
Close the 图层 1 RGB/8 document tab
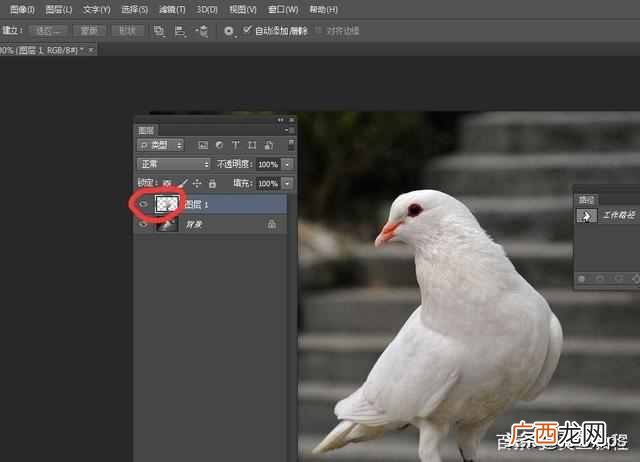pos(91,50)
